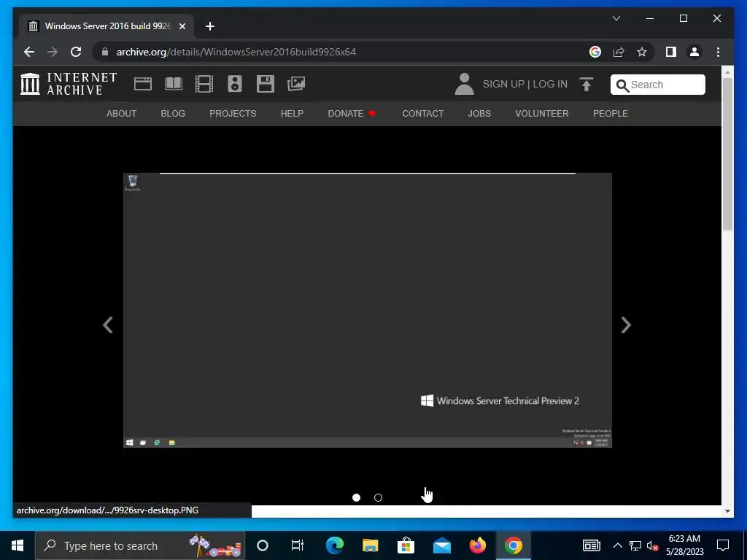Open the PEOPLE link
Screen dimensions: 747x560
(611, 113)
